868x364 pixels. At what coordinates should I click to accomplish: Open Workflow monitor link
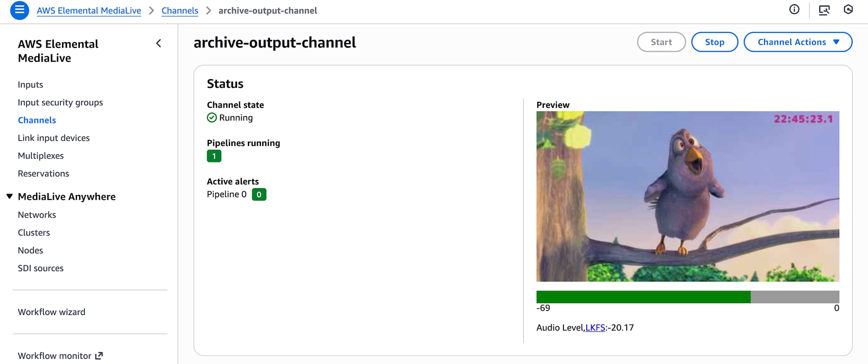tap(55, 356)
